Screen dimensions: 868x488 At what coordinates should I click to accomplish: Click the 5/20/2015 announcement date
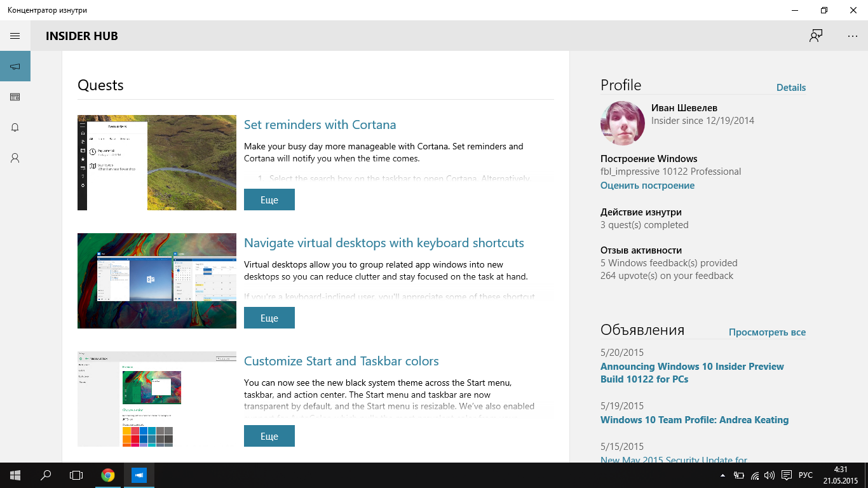(x=622, y=353)
